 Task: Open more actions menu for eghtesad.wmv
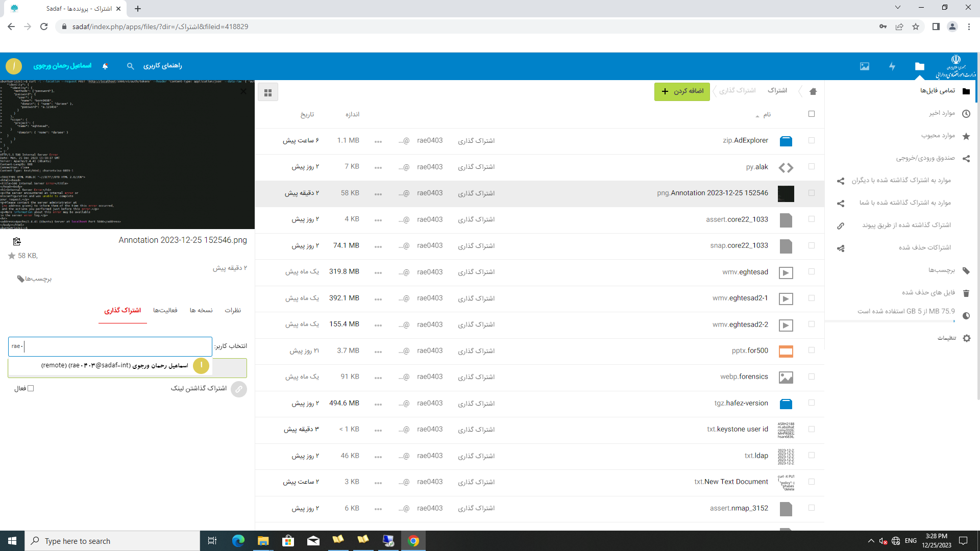tap(378, 272)
